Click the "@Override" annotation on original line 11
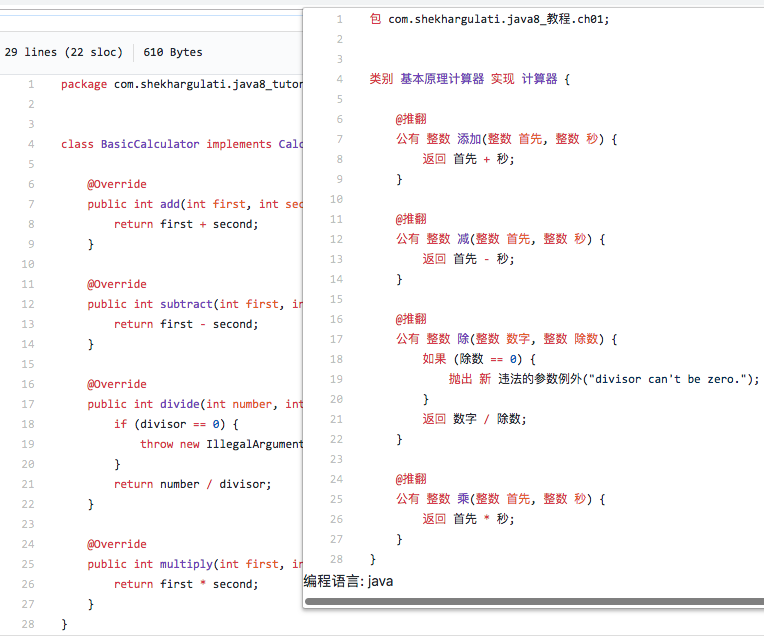764x638 pixels. 117,284
